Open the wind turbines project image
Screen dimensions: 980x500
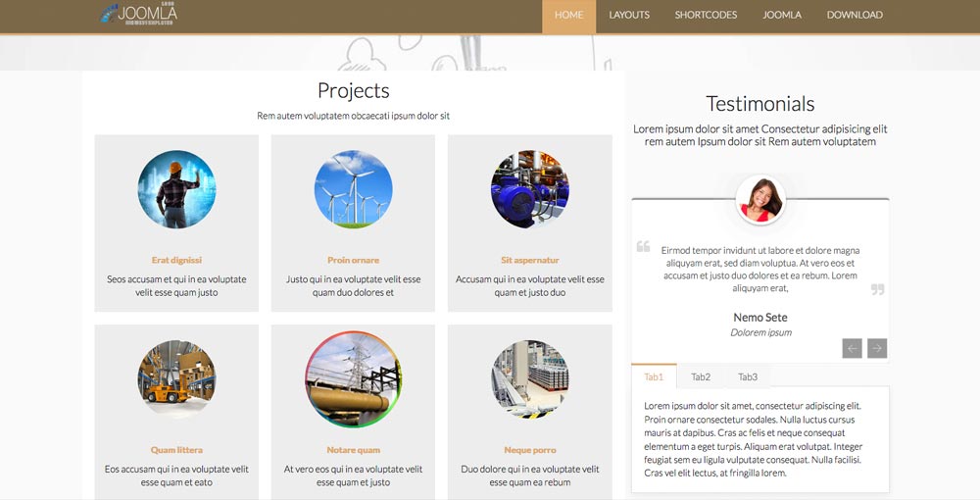click(x=353, y=190)
